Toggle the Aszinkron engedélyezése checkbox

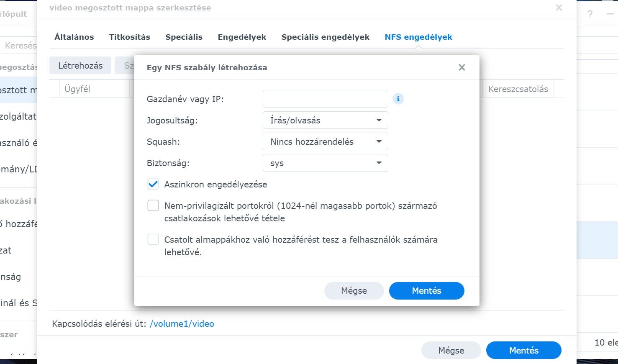tap(153, 184)
